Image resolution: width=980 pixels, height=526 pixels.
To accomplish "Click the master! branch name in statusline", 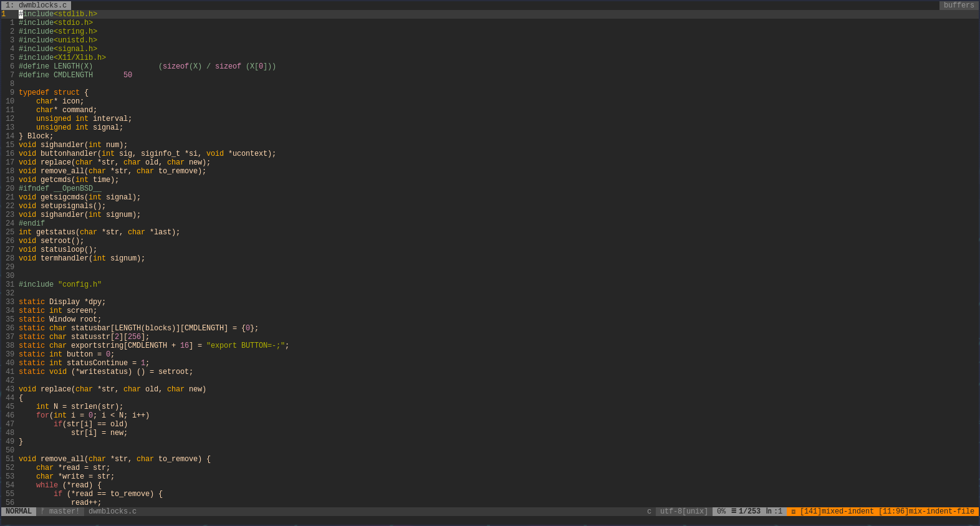I will (x=64, y=512).
